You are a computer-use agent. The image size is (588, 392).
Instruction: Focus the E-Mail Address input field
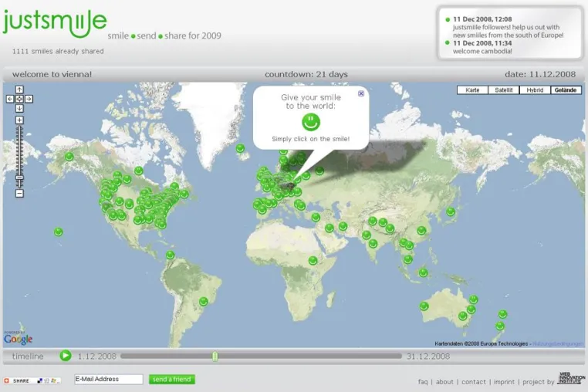(x=109, y=379)
